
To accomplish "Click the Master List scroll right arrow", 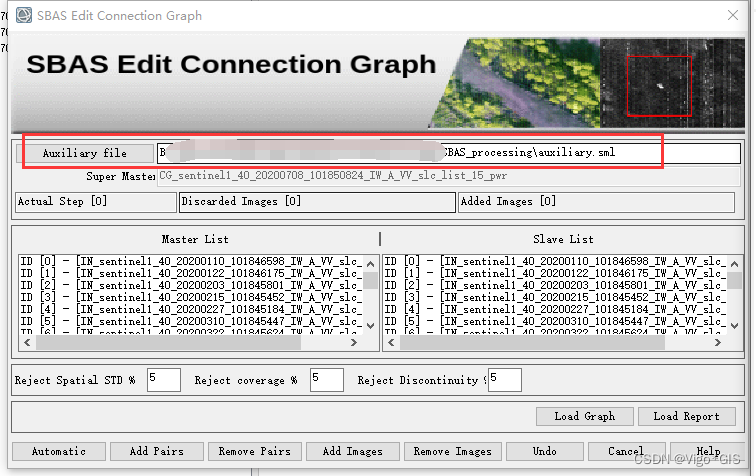I will pyautogui.click(x=354, y=342).
